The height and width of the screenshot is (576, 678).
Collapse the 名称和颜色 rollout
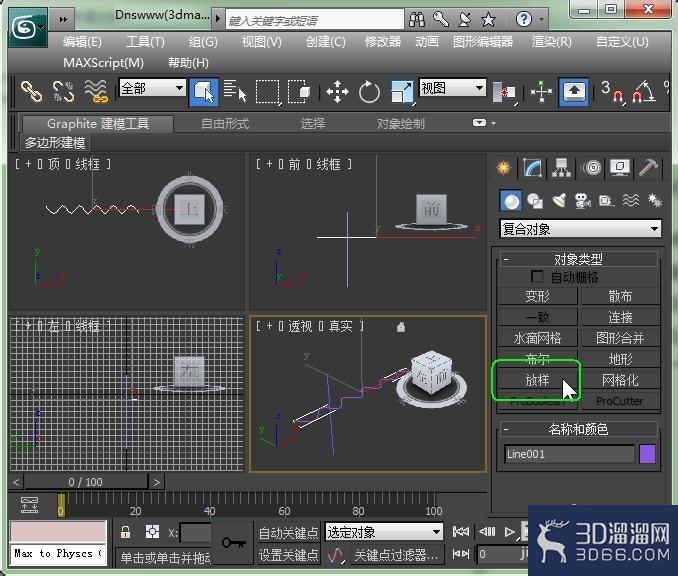[579, 429]
